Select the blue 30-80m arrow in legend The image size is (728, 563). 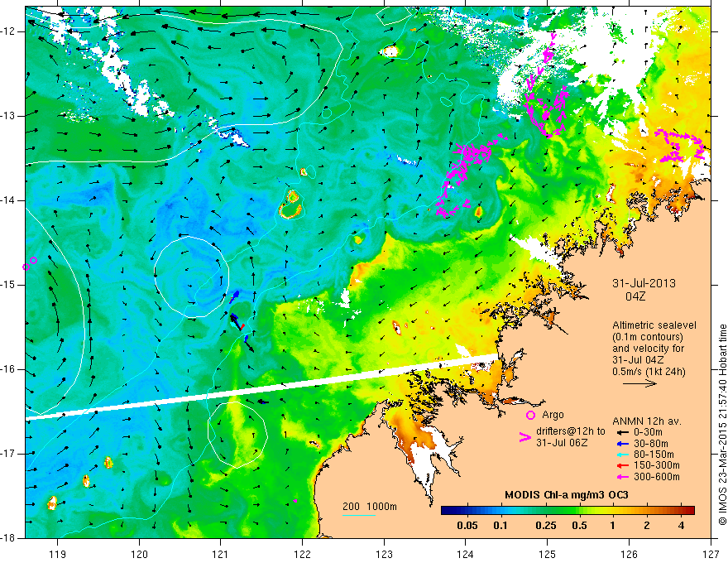(x=621, y=444)
